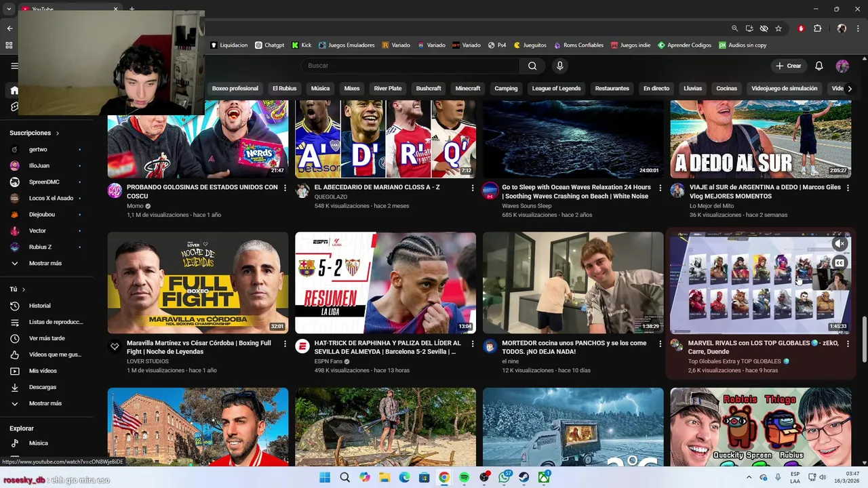Play FULL FIGHT Maravilla vs Córdoba thumbnail
This screenshot has height=488, width=868.
[198, 283]
